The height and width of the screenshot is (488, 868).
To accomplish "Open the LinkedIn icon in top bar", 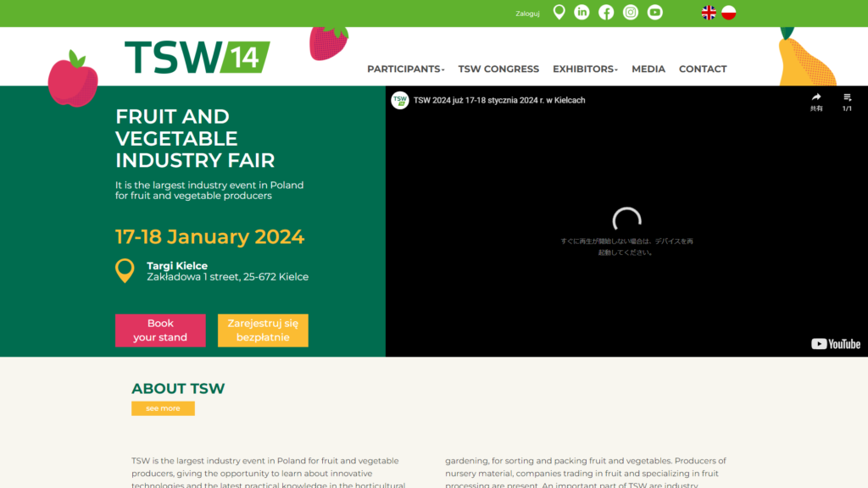I will pos(581,12).
